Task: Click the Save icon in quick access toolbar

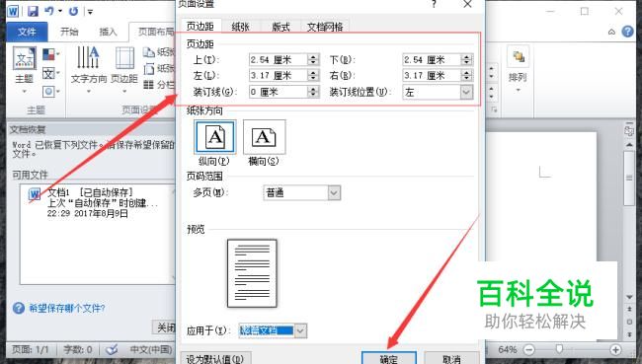Action: [x=33, y=11]
